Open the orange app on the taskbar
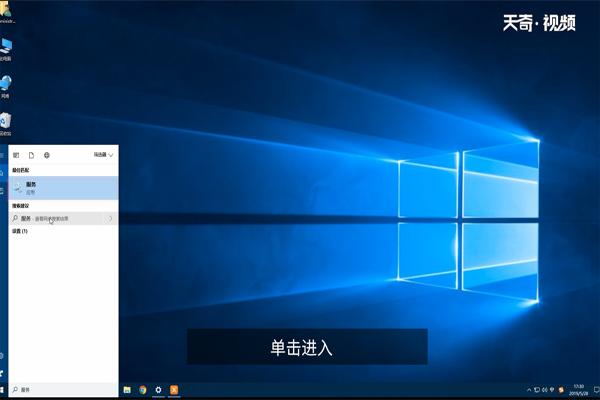 tap(174, 390)
